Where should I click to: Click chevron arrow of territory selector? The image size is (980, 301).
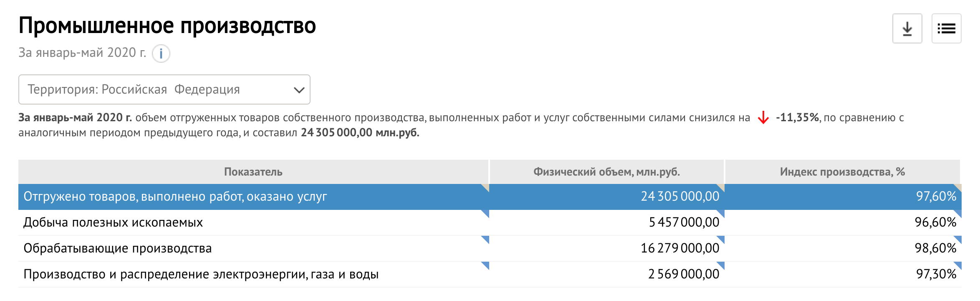[x=299, y=90]
